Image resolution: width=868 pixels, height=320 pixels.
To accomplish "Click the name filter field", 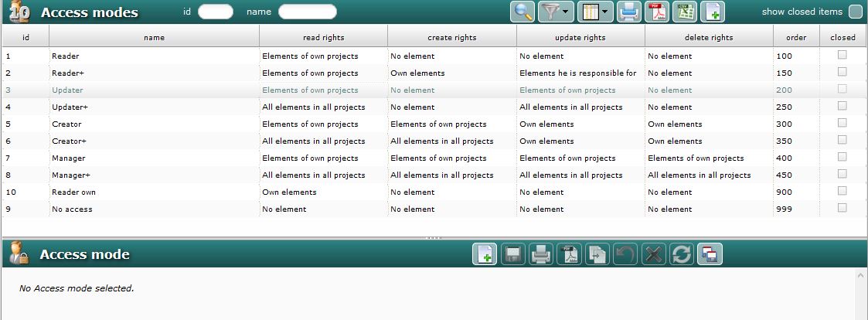I will pyautogui.click(x=307, y=12).
